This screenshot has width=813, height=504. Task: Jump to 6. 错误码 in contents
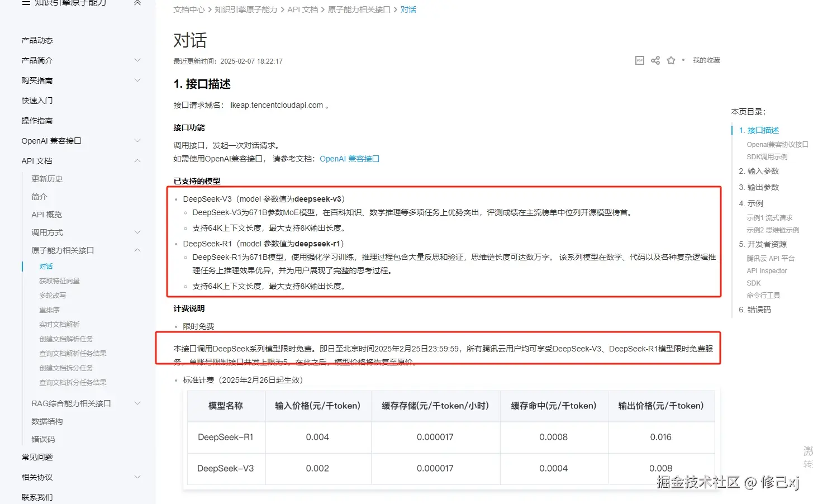click(754, 310)
